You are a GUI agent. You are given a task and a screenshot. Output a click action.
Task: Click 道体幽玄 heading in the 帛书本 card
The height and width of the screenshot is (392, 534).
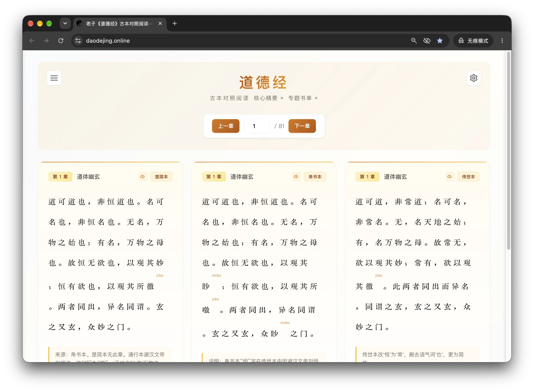(x=242, y=176)
